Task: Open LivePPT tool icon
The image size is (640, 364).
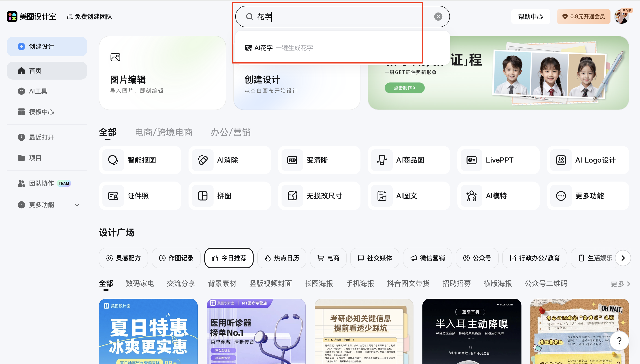Action: [471, 160]
